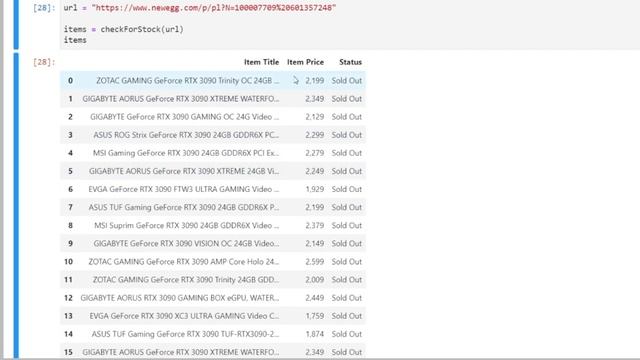Click the 1,929 price cell

[314, 189]
